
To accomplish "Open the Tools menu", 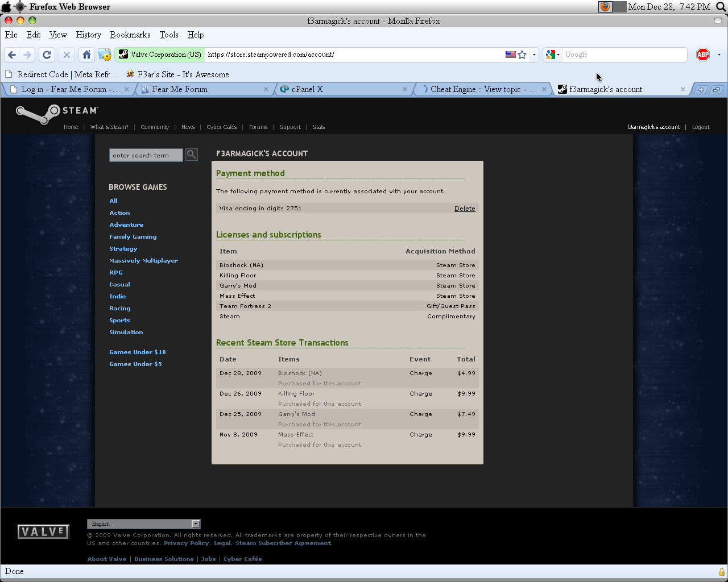I will pyautogui.click(x=169, y=35).
